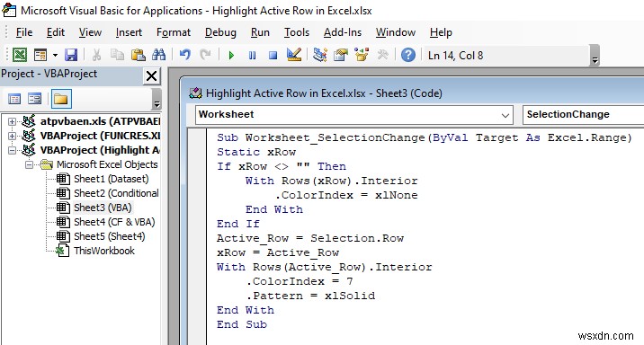Select atpvbaen.xls (ATPVBAEN) project
644x345 pixels.
(x=100, y=121)
